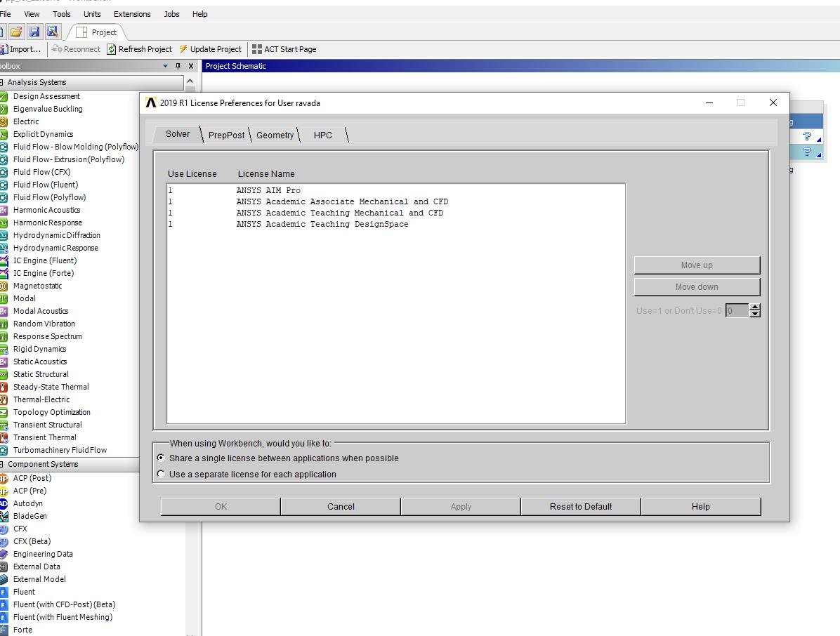Select the BladeGen component icon
The image size is (840, 636).
pos(4,516)
